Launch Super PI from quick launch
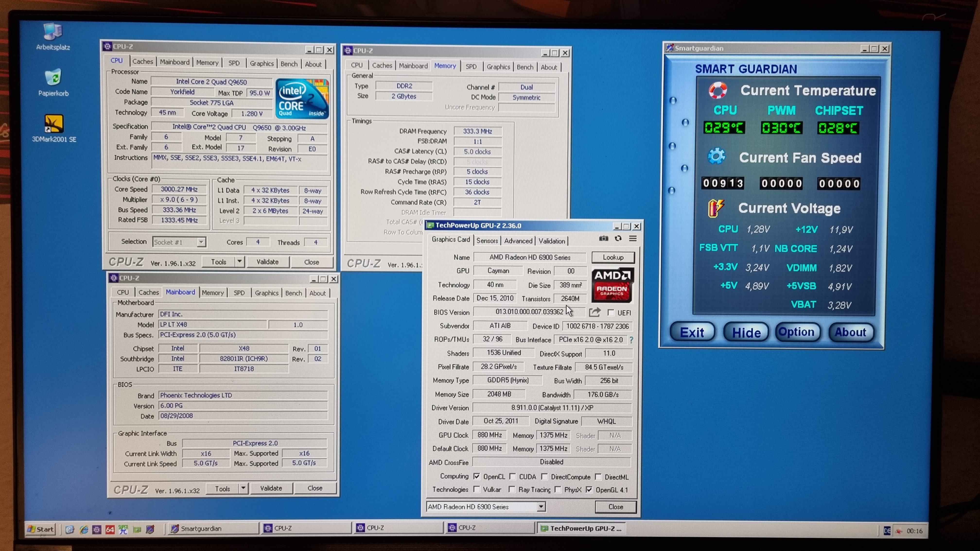 click(123, 529)
